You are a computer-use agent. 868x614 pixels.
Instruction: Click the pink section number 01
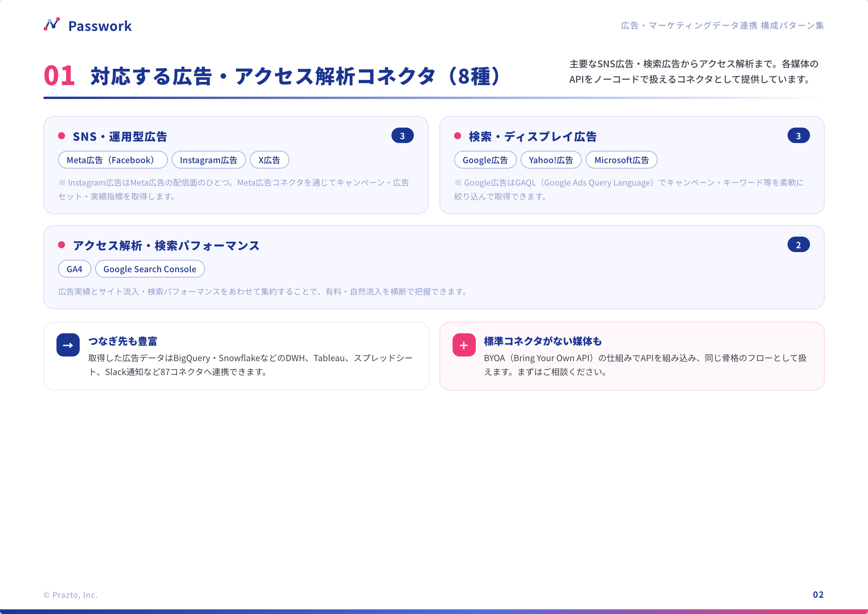tap(59, 75)
